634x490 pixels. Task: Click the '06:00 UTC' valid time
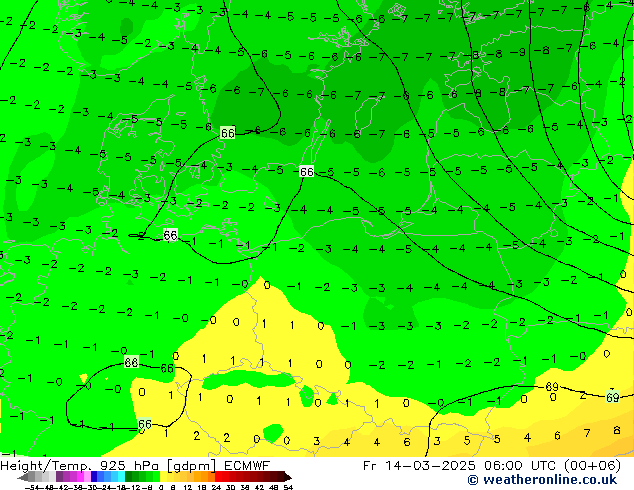[x=522, y=466]
